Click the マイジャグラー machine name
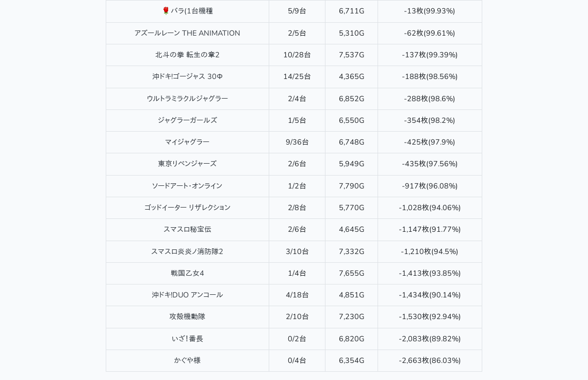 tap(187, 142)
